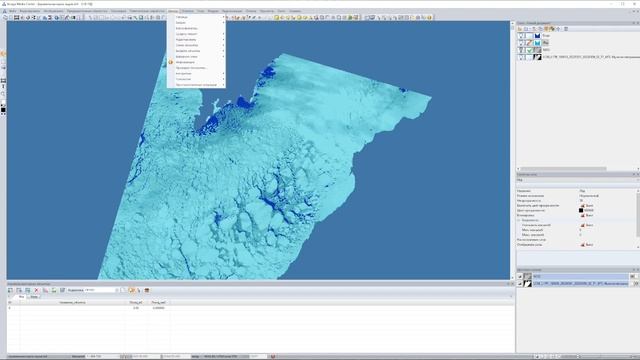This screenshot has width=640, height=360.
Task: Click the red pencil edit icon in layer list
Action: (x=529, y=43)
